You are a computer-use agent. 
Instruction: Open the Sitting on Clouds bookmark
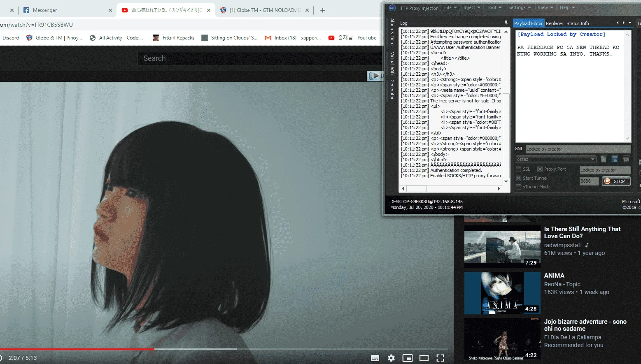click(x=229, y=38)
